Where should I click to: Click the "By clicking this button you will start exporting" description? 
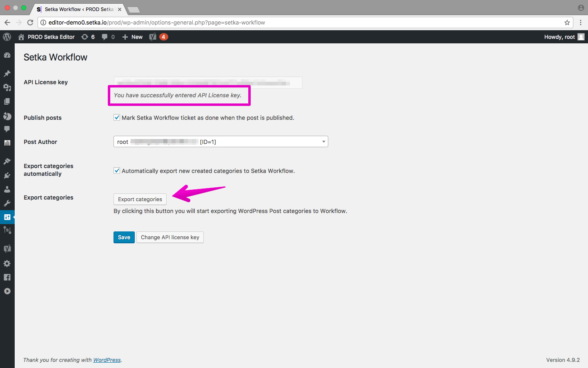tap(230, 211)
